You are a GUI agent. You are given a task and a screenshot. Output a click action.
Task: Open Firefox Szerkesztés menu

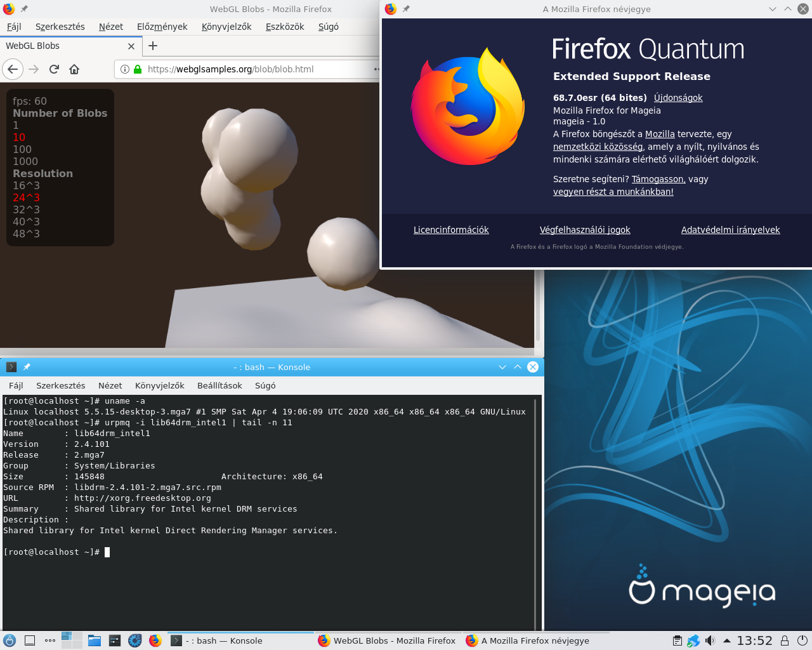coord(60,27)
